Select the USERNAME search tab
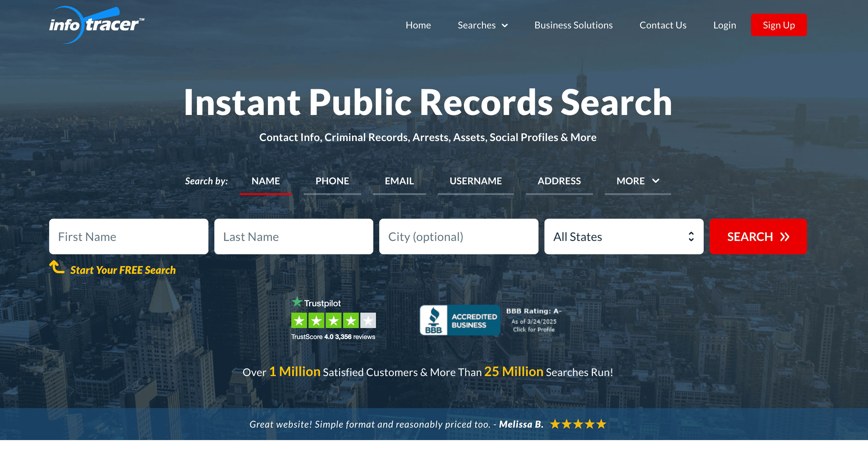The height and width of the screenshot is (454, 868). (475, 181)
